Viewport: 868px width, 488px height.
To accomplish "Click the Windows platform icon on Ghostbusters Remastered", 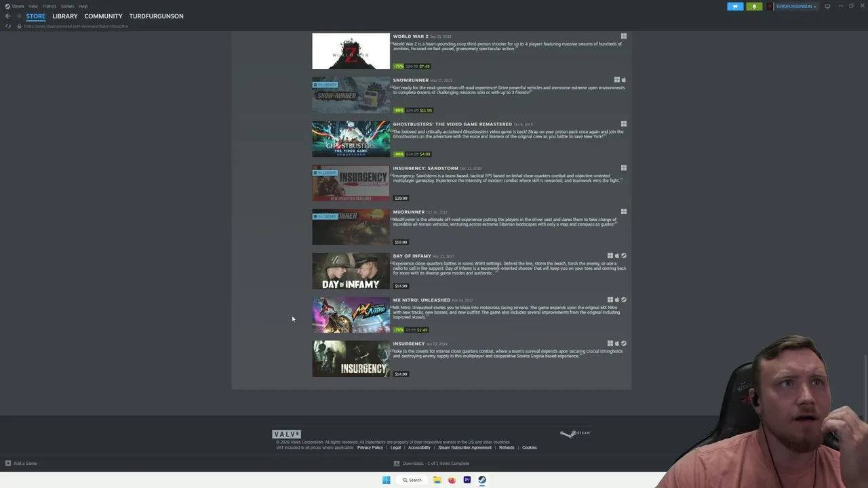I will [623, 124].
